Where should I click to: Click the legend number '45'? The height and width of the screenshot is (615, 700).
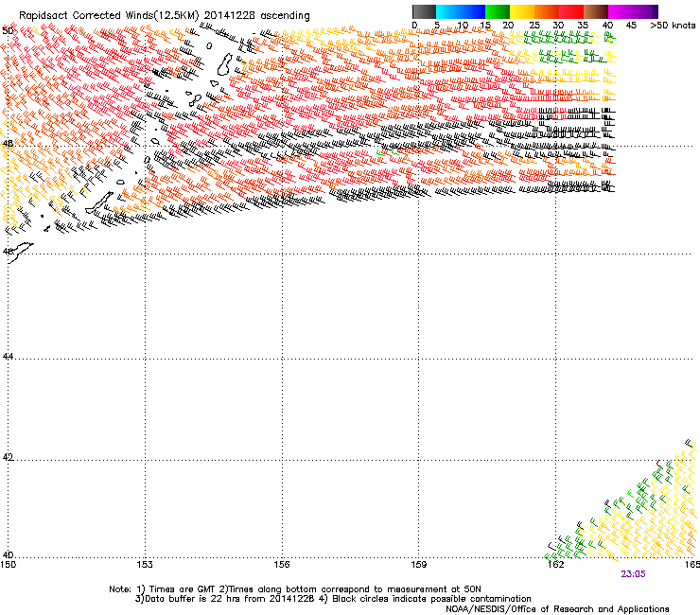[631, 26]
